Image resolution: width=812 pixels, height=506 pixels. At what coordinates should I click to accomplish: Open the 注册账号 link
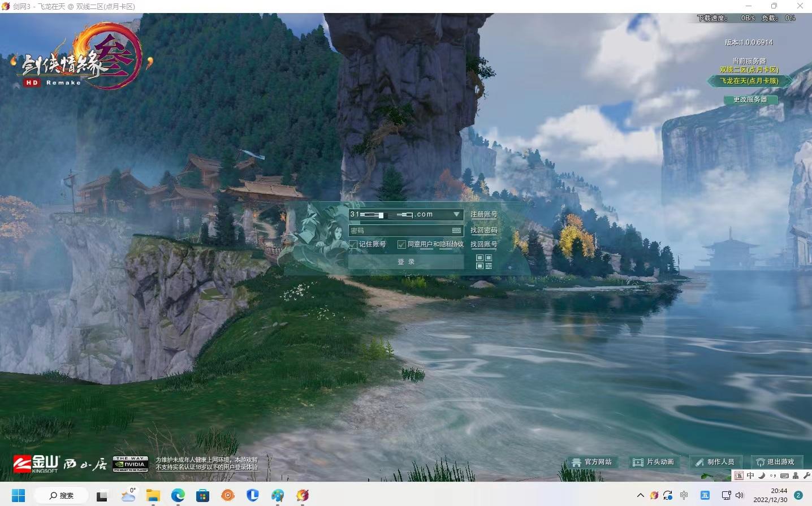[484, 215]
